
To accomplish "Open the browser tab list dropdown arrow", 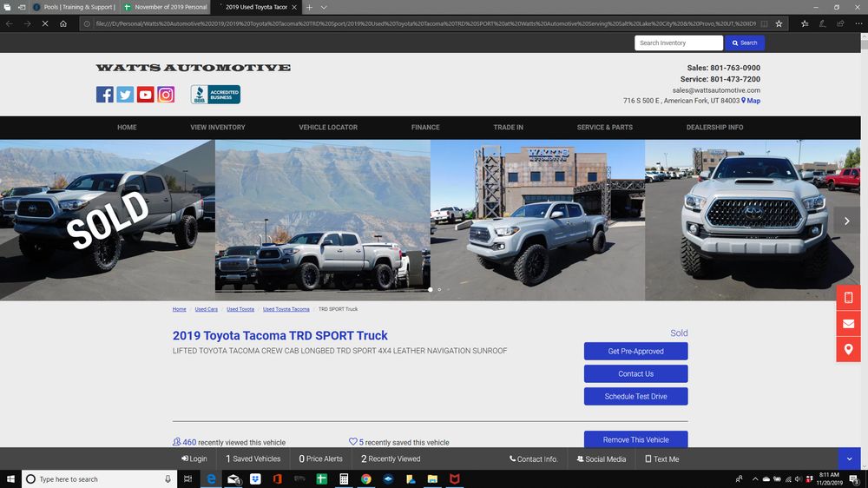I will click(324, 7).
